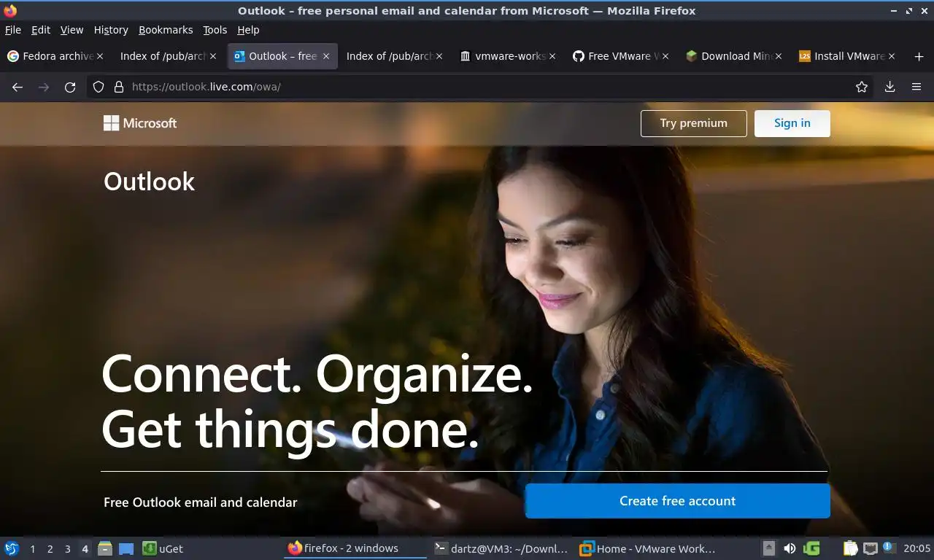This screenshot has width=934, height=560.
Task: Switch to workspace 2 in the pager
Action: coord(50,549)
